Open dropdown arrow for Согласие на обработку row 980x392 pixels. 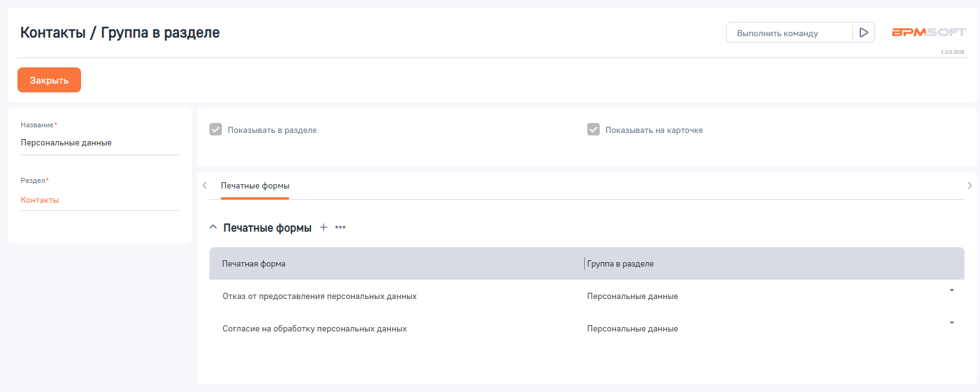pyautogui.click(x=952, y=323)
